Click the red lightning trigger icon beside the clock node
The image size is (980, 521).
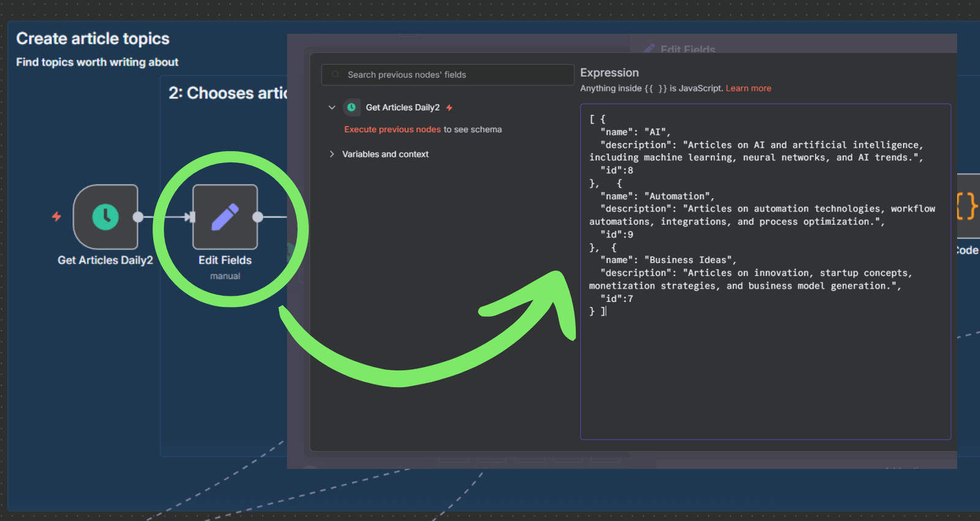(56, 216)
